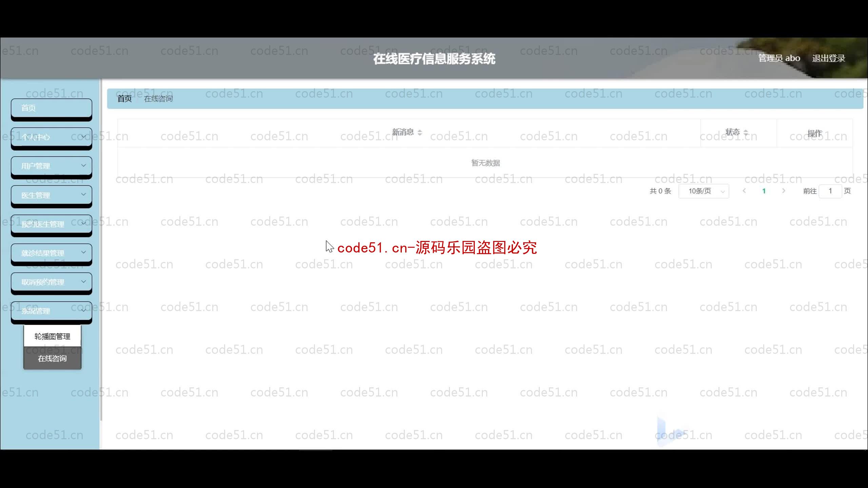Expand 医生管理 doctor management menu
The height and width of the screenshot is (488, 868).
pyautogui.click(x=51, y=194)
